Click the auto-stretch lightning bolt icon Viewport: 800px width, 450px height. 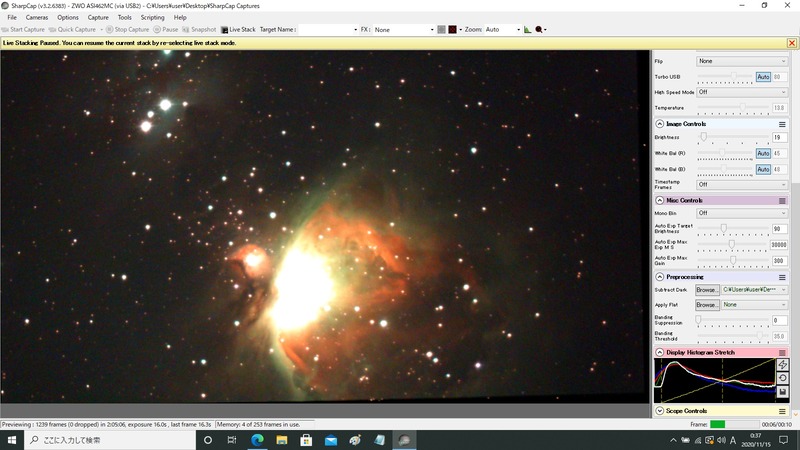point(782,364)
